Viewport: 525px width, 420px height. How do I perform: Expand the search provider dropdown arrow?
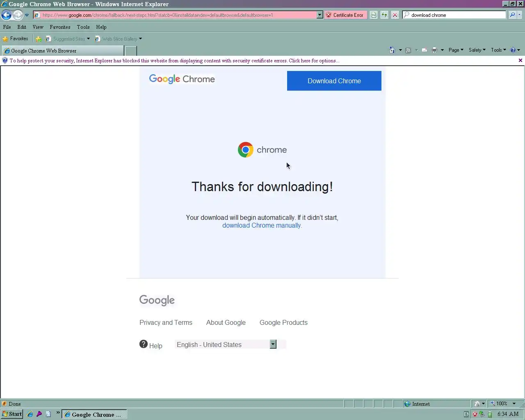(520, 15)
